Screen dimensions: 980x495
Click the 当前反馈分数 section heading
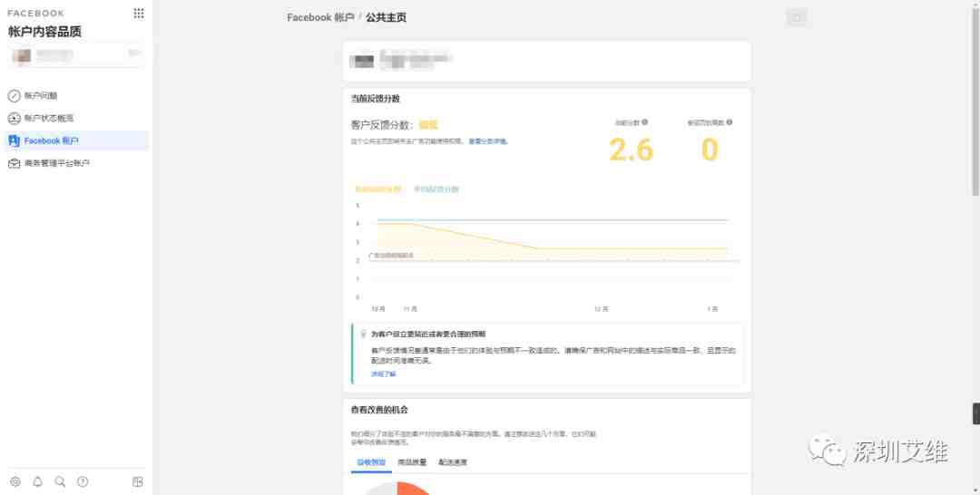(x=375, y=99)
